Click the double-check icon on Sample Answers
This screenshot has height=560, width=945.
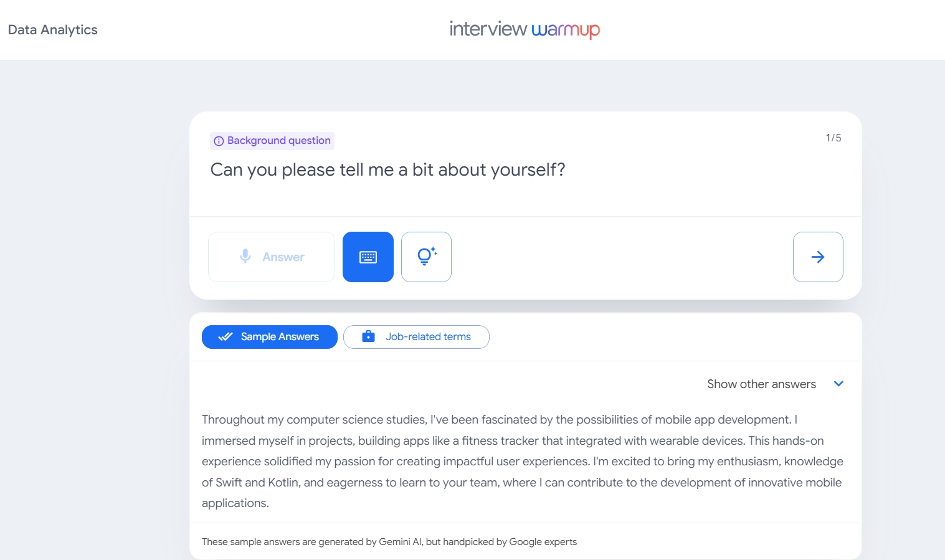[x=226, y=337]
